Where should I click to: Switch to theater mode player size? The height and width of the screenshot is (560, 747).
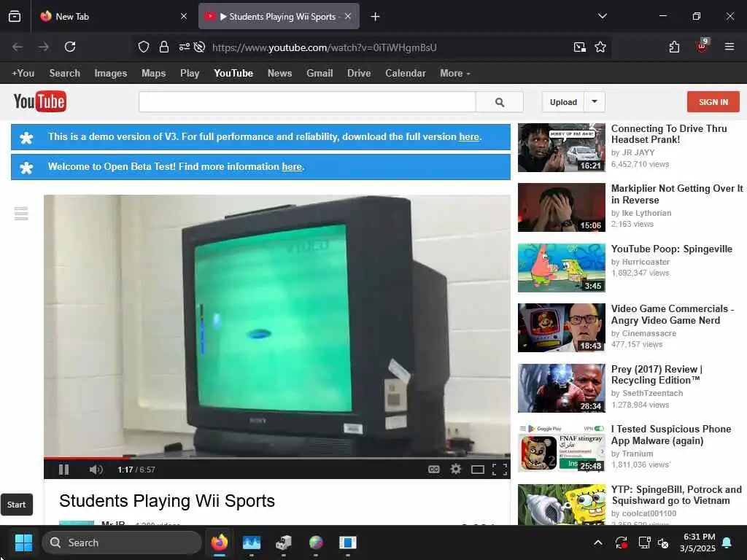477,470
